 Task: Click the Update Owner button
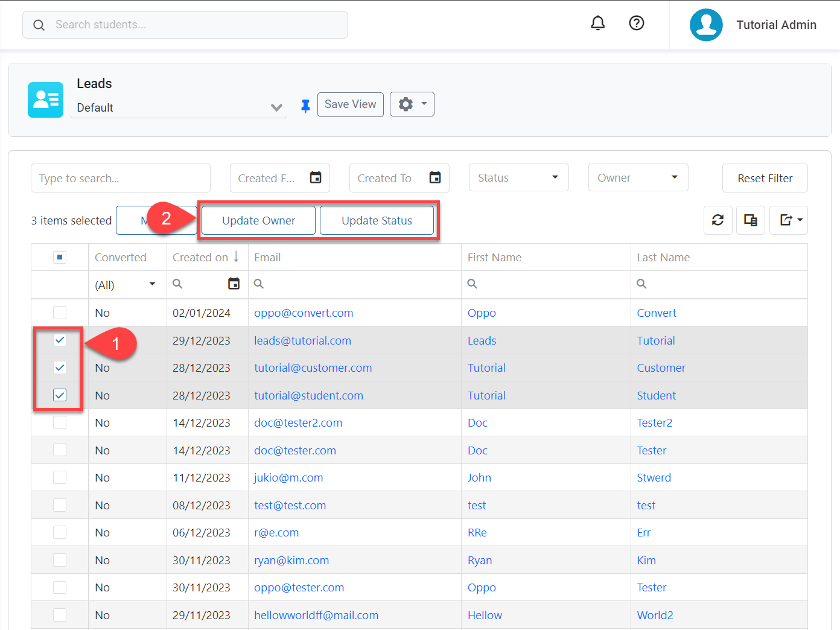(258, 220)
